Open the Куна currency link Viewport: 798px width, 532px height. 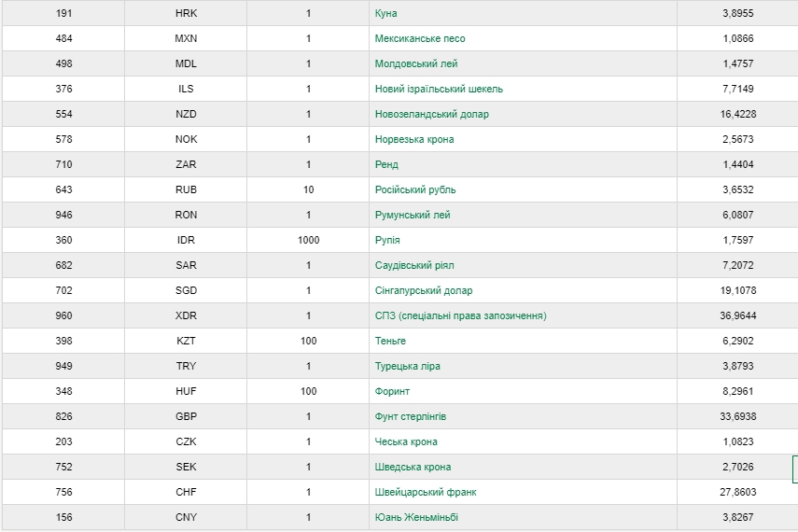pyautogui.click(x=385, y=13)
